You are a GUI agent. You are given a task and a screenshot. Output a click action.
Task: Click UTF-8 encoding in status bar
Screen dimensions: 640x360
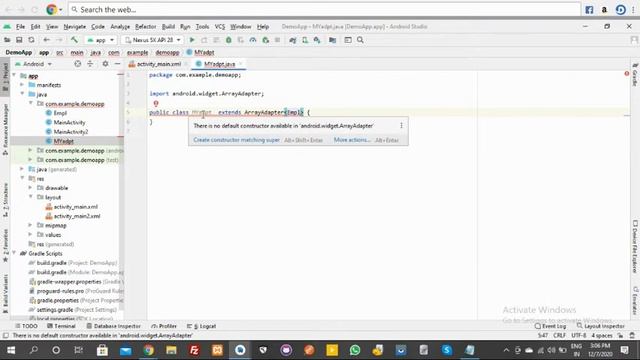579,336
